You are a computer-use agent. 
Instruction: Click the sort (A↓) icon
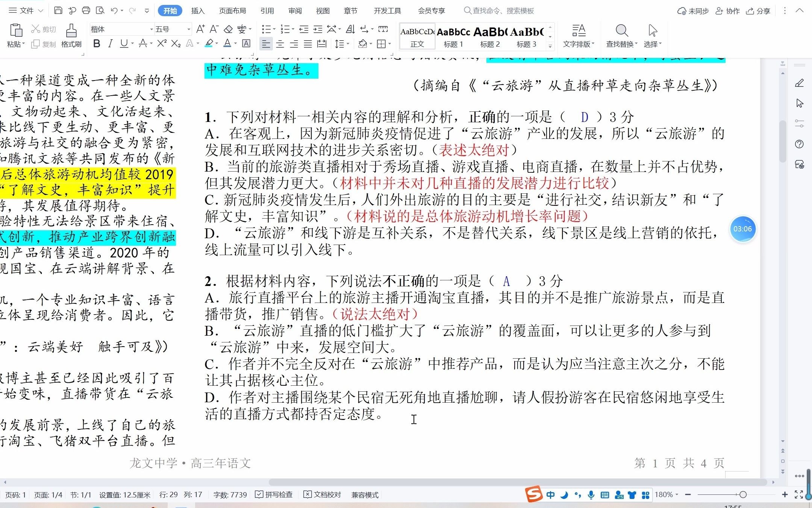(x=350, y=29)
